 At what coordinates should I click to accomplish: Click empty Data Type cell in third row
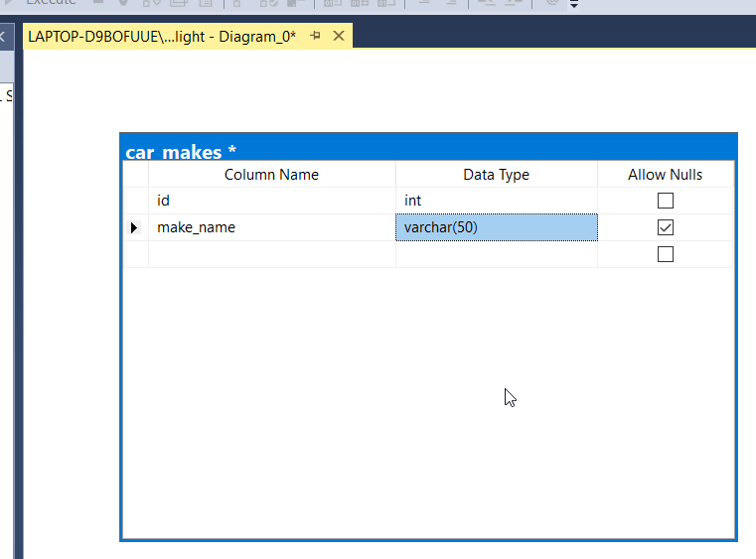(x=496, y=254)
